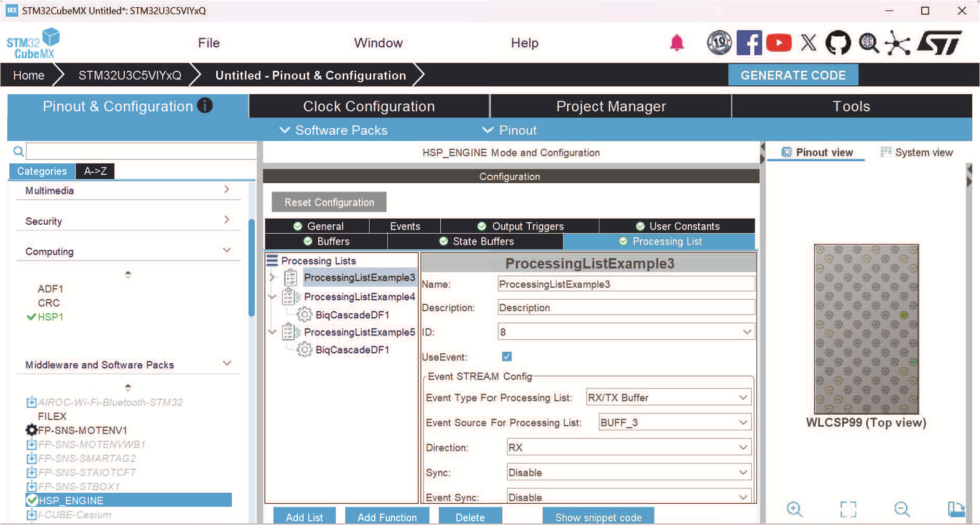This screenshot has width=980, height=525.
Task: Click the left panel vertical scrollbar
Action: coord(252,267)
